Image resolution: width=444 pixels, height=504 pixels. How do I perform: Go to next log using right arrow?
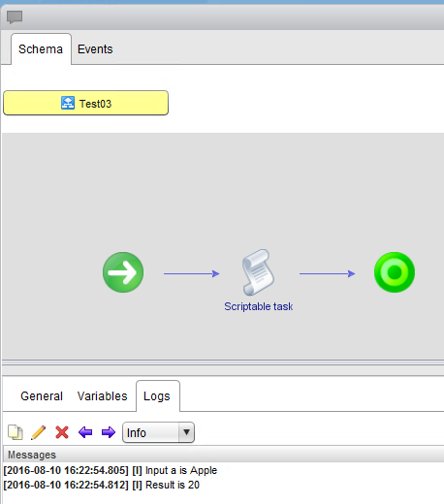(109, 432)
